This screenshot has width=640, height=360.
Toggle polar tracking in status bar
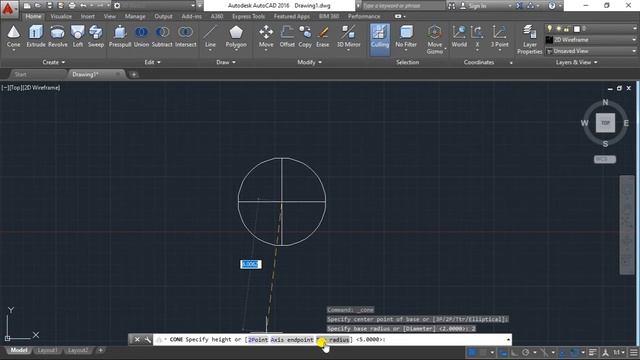point(526,352)
